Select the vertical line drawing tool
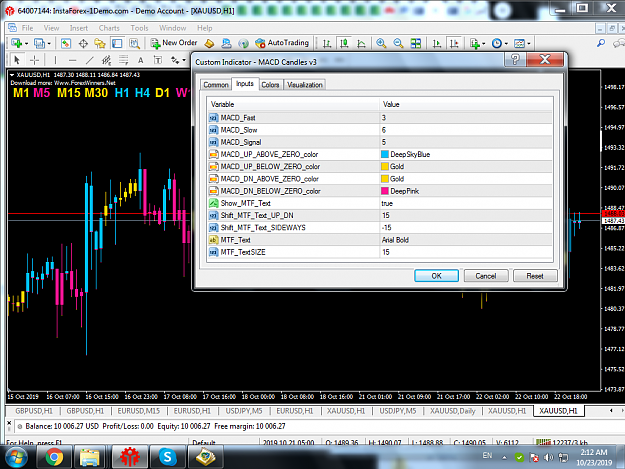Image resolution: width=625 pixels, height=469 pixels. point(55,60)
